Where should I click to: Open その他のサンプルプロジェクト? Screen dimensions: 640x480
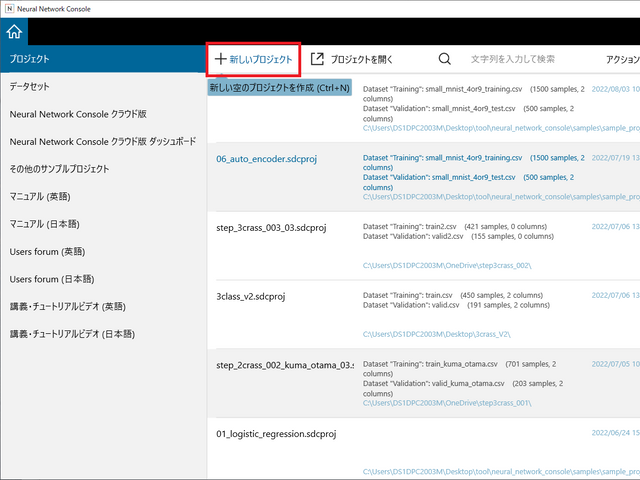60,169
